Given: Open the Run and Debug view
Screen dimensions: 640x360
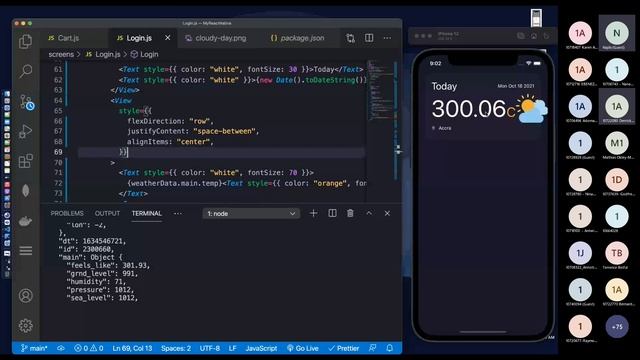Looking at the screenshot, I should [x=25, y=131].
